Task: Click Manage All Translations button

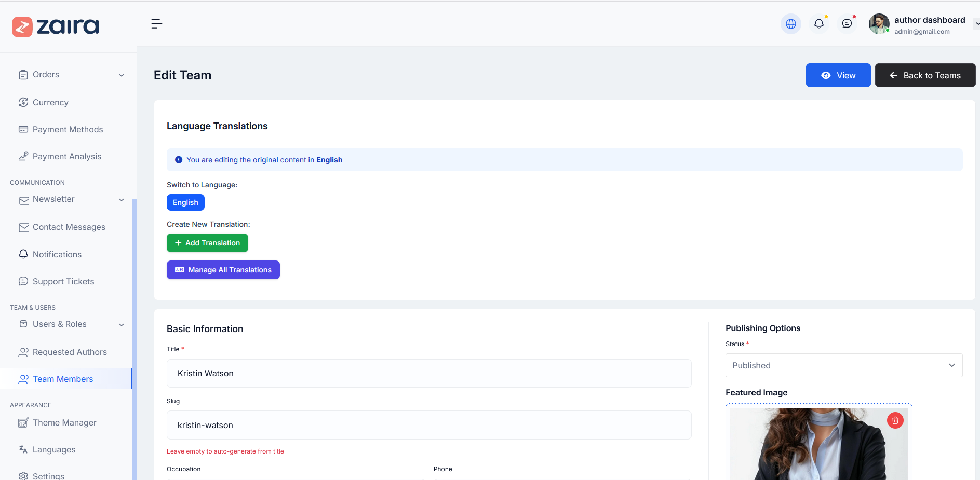Action: coord(223,270)
